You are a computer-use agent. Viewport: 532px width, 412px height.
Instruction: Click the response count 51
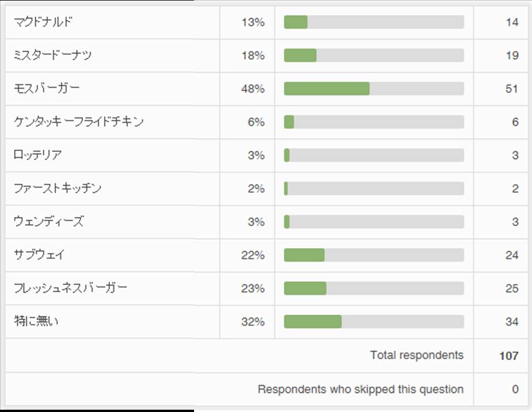pyautogui.click(x=511, y=89)
